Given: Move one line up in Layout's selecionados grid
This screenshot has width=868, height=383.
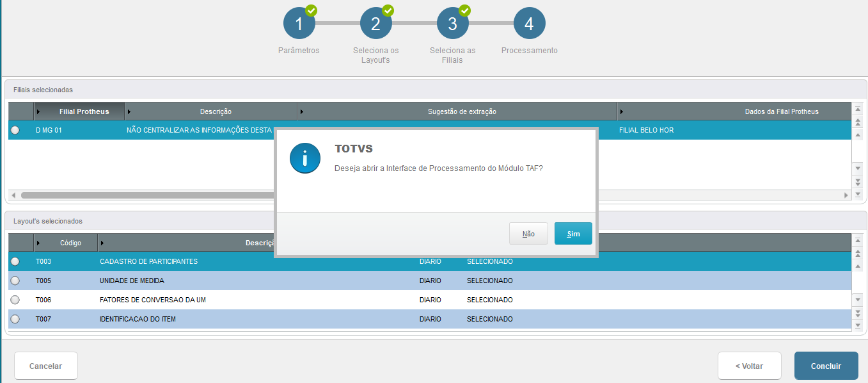Looking at the screenshot, I should pyautogui.click(x=858, y=265).
